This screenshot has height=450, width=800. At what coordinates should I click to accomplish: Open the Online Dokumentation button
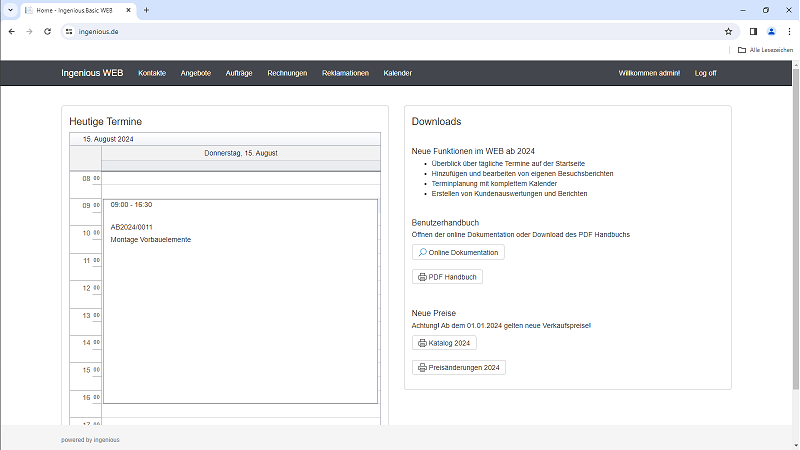click(458, 252)
